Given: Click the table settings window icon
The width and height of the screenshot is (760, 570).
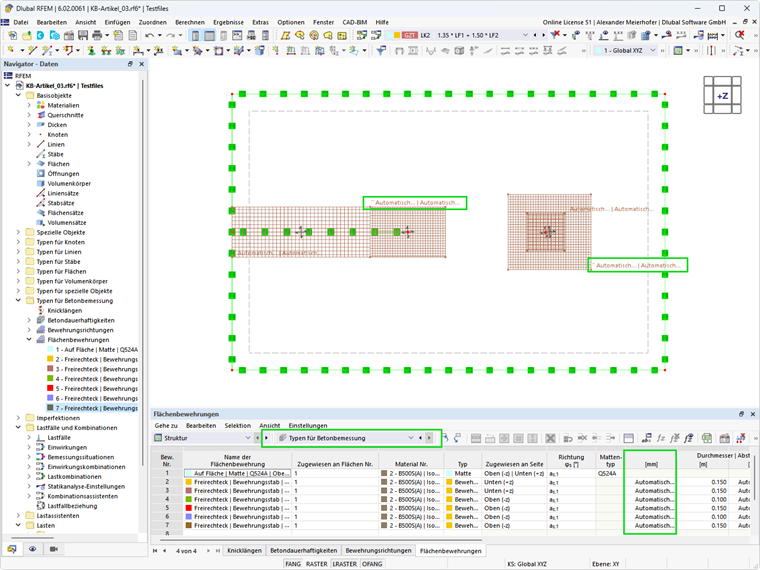Looking at the screenshot, I should (x=629, y=438).
